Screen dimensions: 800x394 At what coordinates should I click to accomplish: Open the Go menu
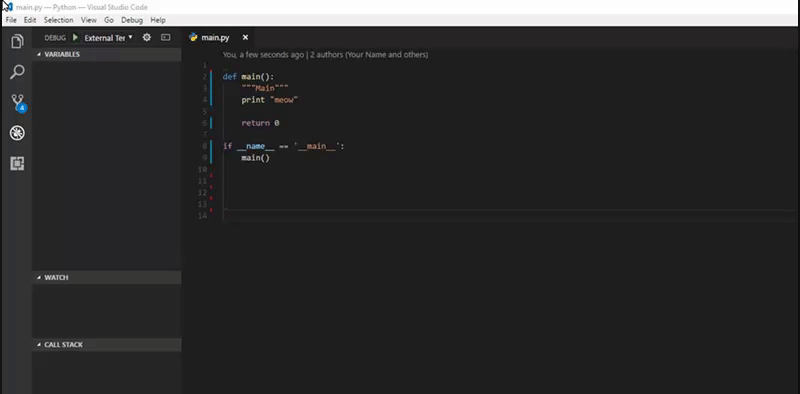(x=109, y=20)
